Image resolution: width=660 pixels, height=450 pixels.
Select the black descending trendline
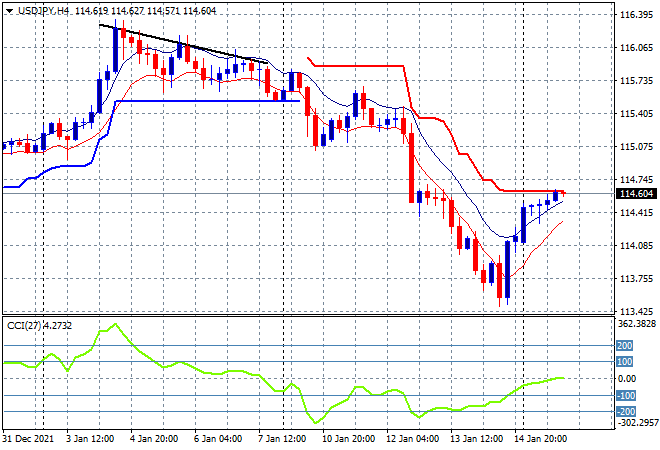190,46
